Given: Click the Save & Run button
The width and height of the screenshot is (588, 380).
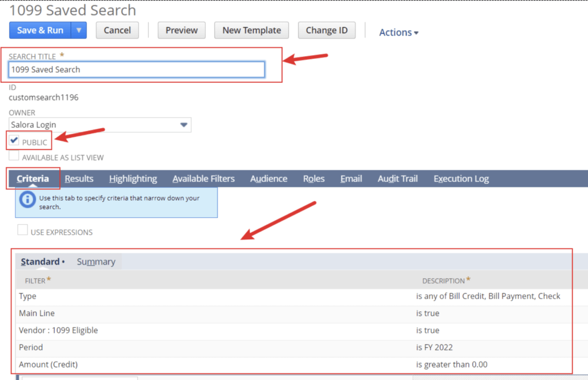Looking at the screenshot, I should (40, 30).
